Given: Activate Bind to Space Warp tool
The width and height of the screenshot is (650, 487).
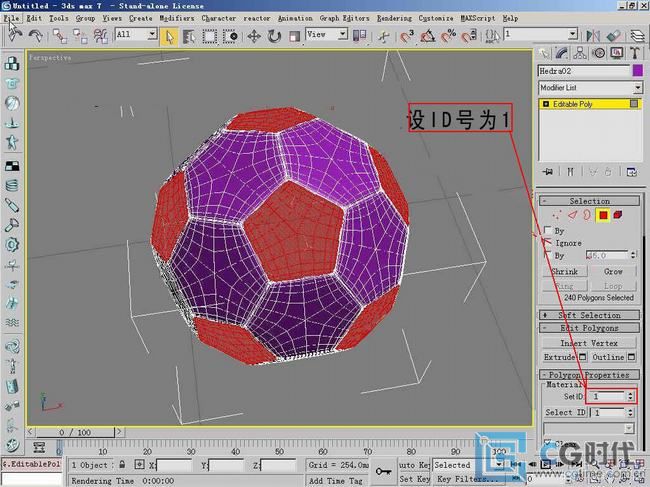Looking at the screenshot, I should (100, 36).
